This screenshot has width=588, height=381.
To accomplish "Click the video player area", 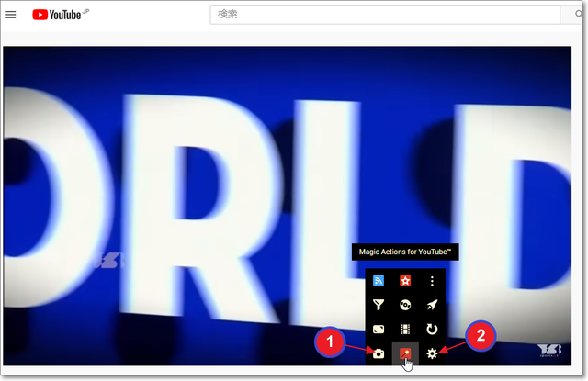I will (x=184, y=202).
